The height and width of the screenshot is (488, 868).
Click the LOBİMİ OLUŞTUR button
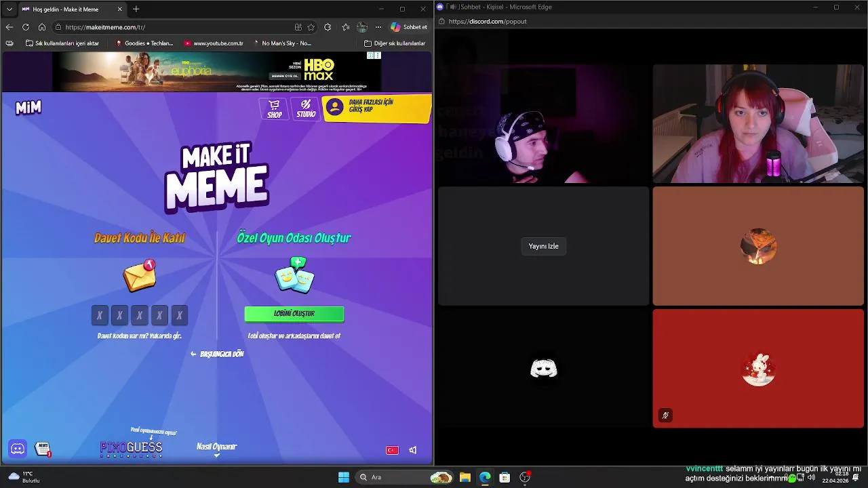(294, 314)
